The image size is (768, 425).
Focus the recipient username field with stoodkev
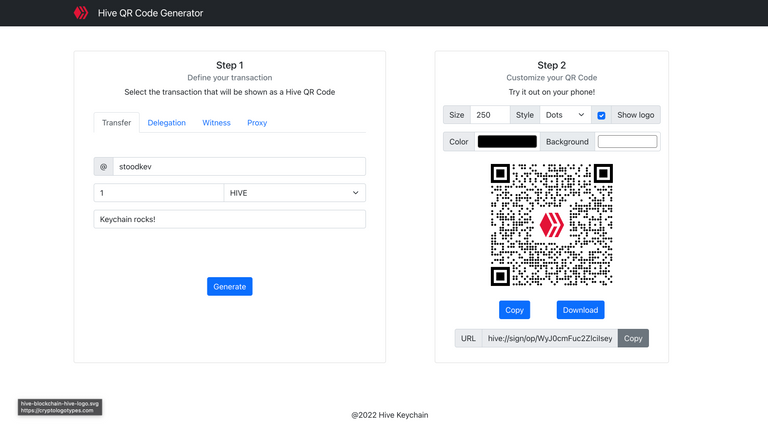[x=240, y=166]
